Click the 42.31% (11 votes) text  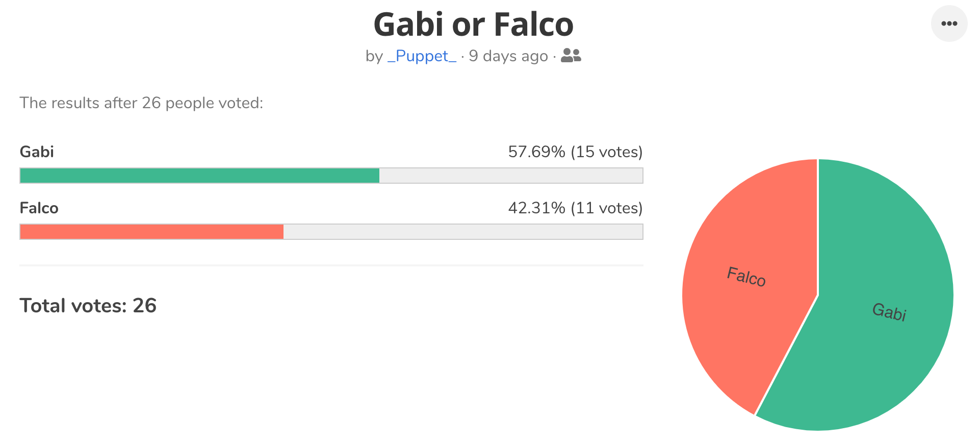[x=575, y=208]
